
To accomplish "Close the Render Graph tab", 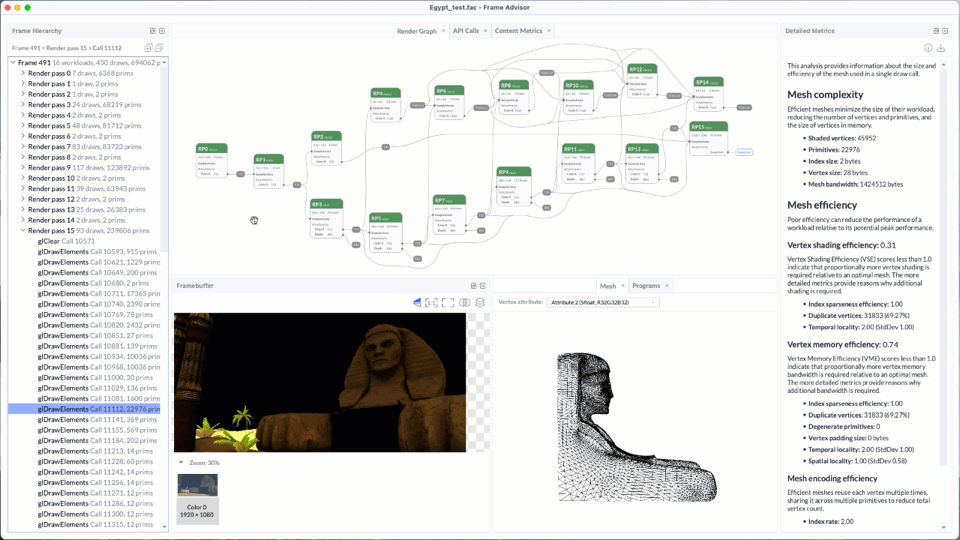I will [x=444, y=31].
